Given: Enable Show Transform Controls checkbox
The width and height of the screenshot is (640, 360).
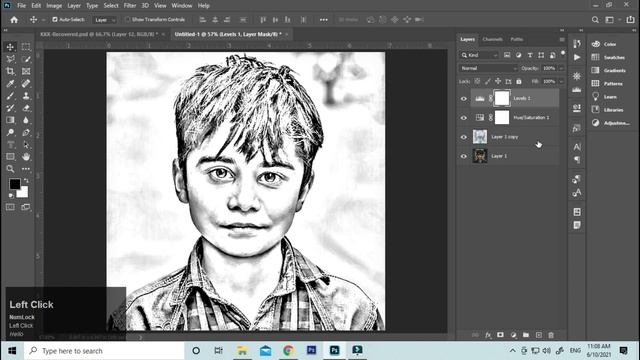Looking at the screenshot, I should click(x=127, y=19).
